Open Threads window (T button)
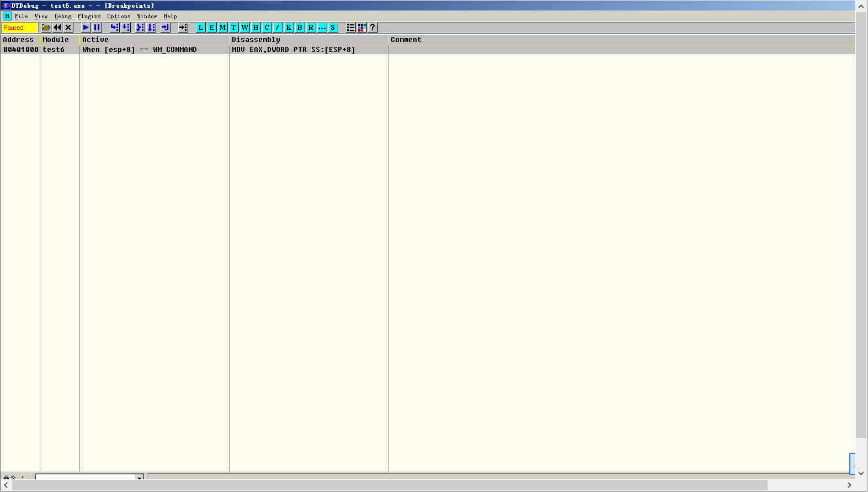868x492 pixels. coord(234,28)
